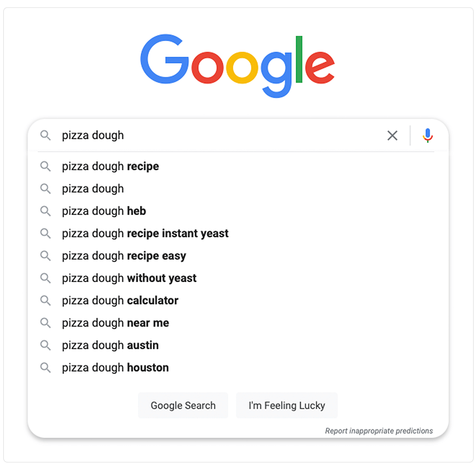Click the Google logo

click(237, 64)
